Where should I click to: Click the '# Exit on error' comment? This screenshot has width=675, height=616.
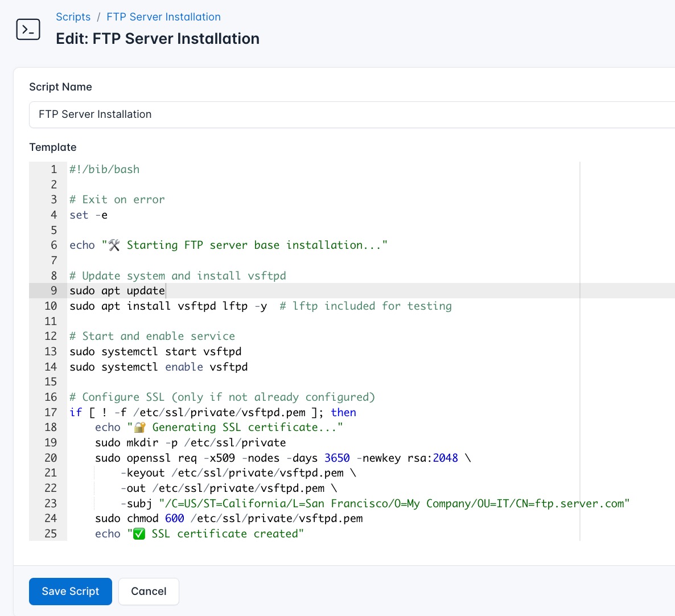click(117, 200)
